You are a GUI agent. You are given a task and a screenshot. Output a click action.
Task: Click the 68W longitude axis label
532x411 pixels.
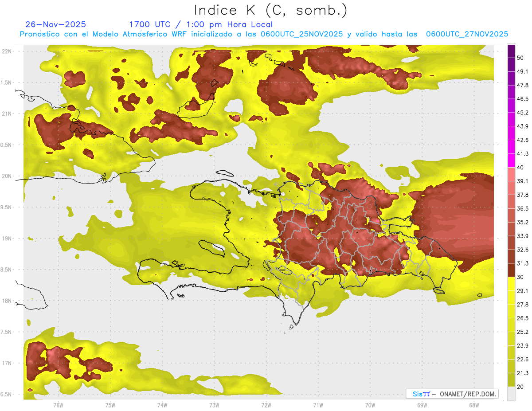point(473,405)
